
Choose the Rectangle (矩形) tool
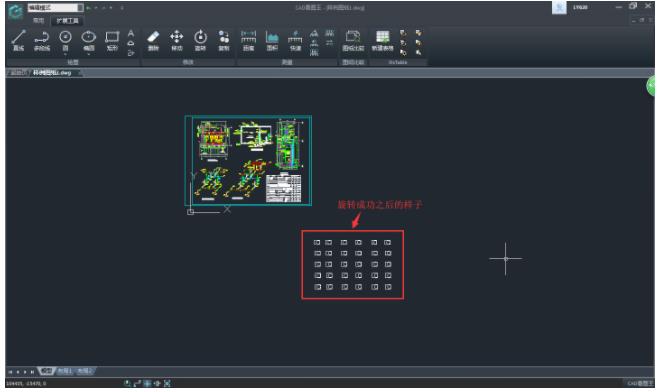(x=112, y=40)
